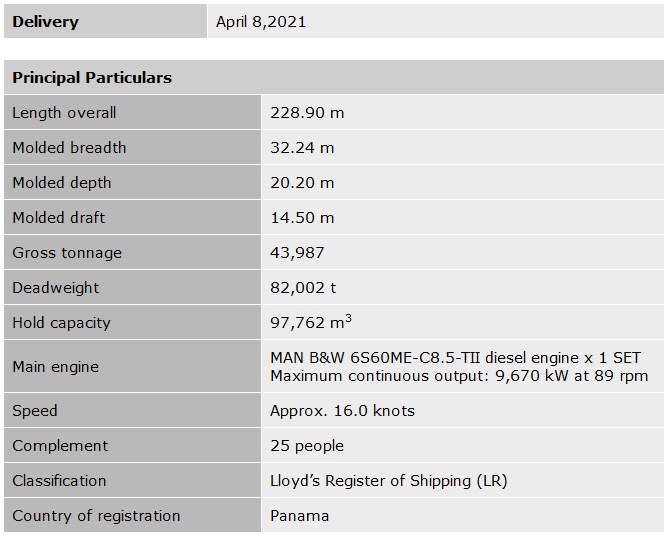Click the 20.20 m molded depth value
The image size is (664, 535).
(x=302, y=183)
